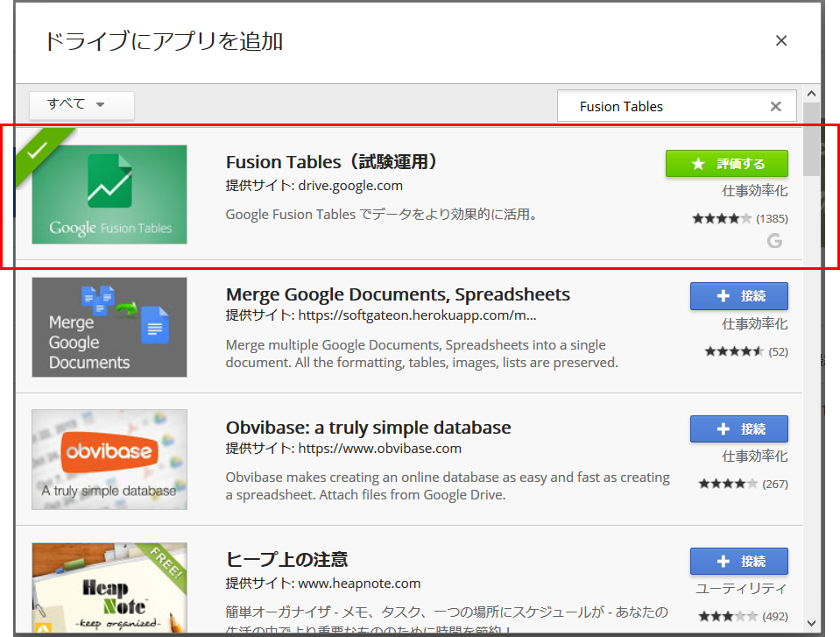Click 仕事効率化 category under Fusion Tables
Screen dimensions: 840x637
click(x=755, y=191)
